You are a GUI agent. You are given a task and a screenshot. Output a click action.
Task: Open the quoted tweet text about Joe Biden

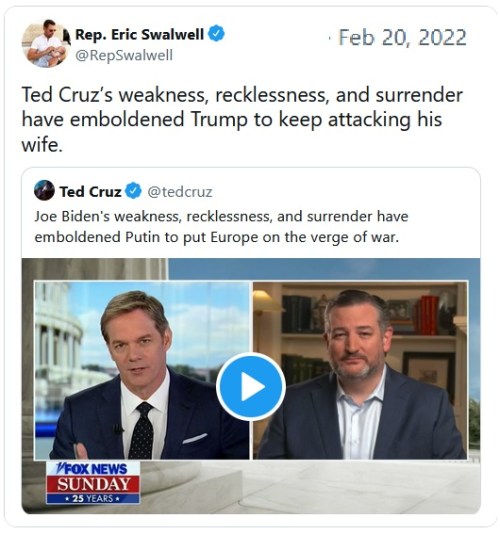click(221, 227)
